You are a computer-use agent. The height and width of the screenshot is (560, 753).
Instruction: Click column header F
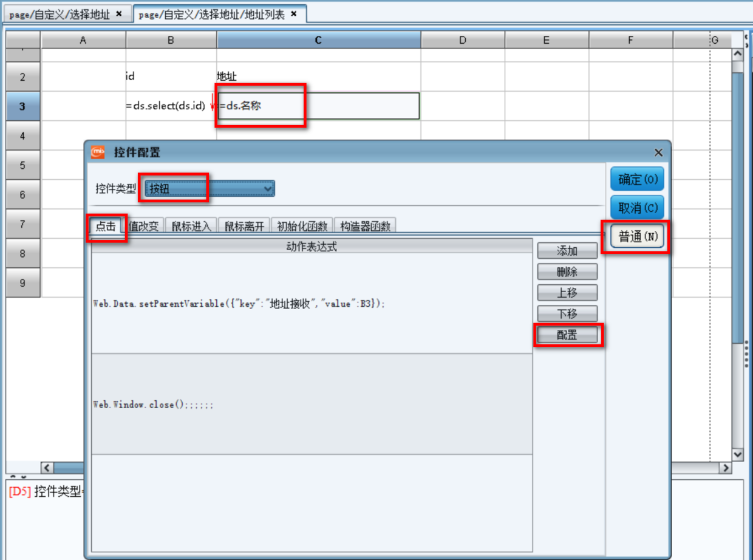[x=630, y=40]
